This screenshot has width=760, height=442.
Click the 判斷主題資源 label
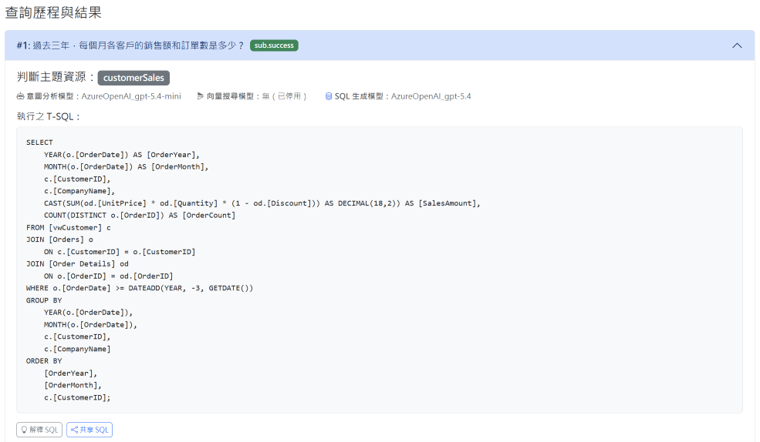[x=55, y=77]
